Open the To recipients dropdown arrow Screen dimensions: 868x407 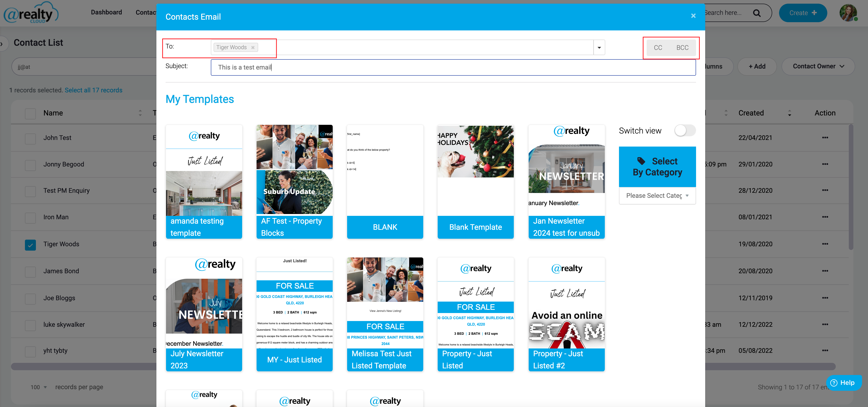click(599, 48)
